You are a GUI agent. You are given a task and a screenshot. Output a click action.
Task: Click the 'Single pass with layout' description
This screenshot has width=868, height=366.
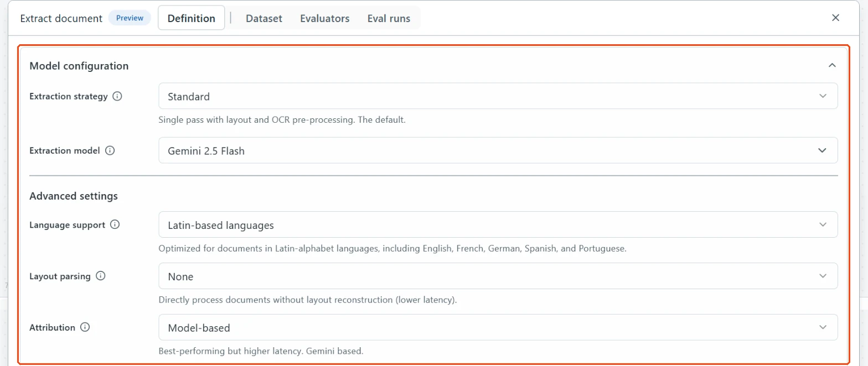tap(282, 119)
